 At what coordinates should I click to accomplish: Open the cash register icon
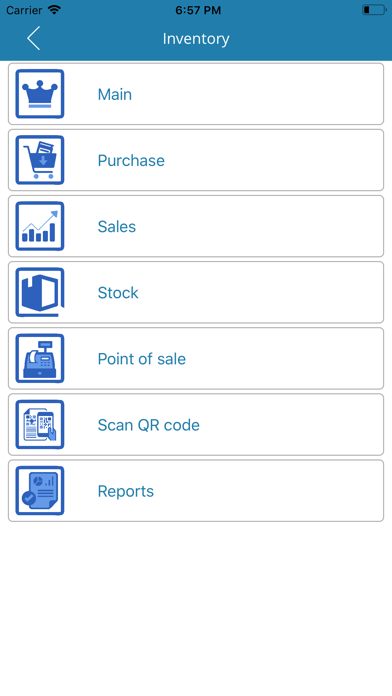tap(40, 359)
